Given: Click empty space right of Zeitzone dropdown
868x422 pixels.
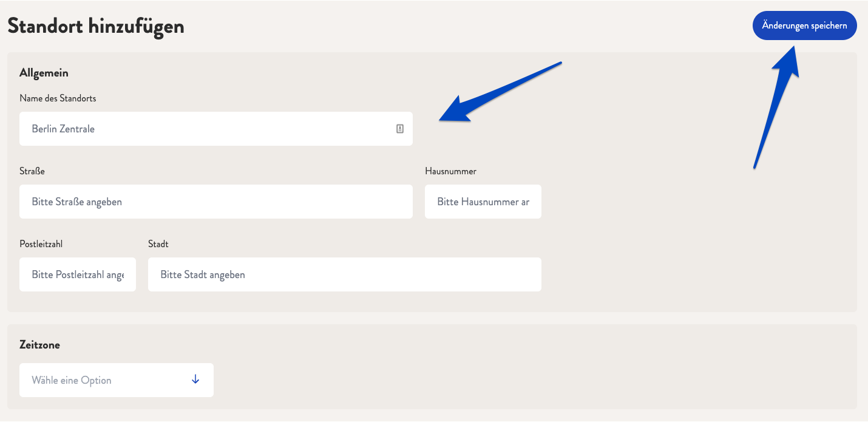Looking at the screenshot, I should [534, 380].
